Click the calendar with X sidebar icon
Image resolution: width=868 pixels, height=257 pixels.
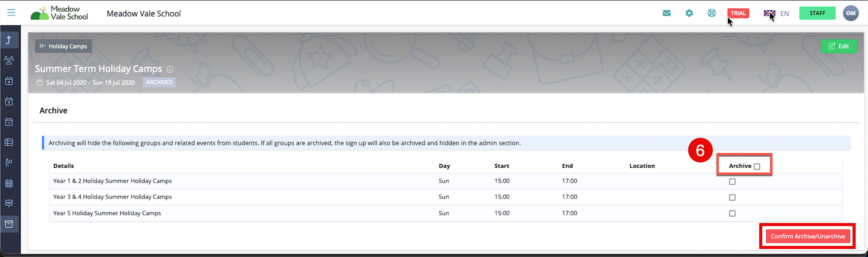click(x=9, y=81)
